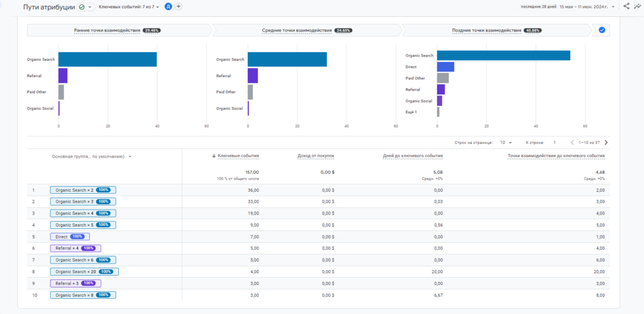The width and height of the screenshot is (644, 314).
Task: Go to next table page arrow
Action: (x=606, y=143)
